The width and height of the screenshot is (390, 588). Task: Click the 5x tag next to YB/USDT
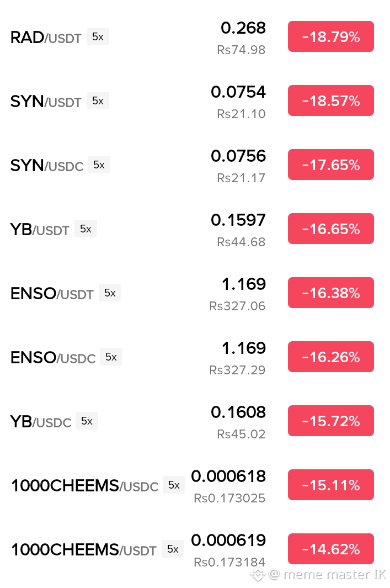coord(86,229)
